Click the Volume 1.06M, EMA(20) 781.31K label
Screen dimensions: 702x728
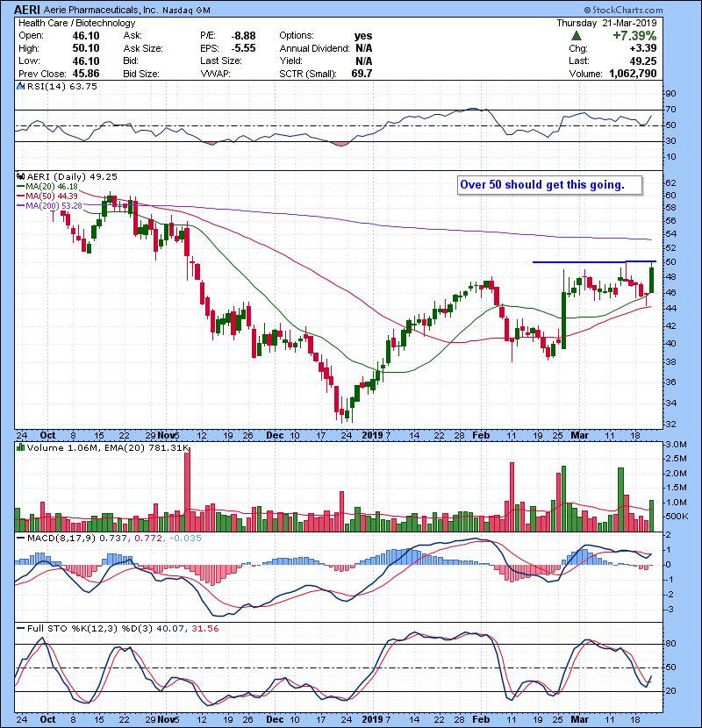point(108,448)
